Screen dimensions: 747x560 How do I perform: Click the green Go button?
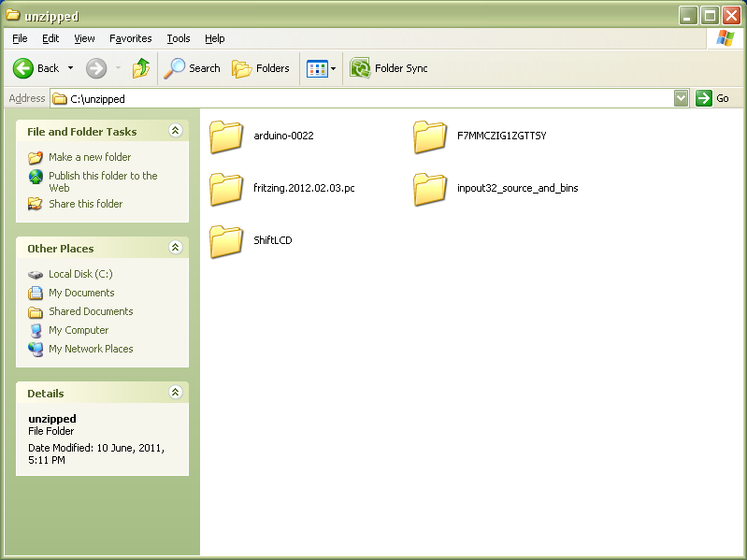(712, 98)
